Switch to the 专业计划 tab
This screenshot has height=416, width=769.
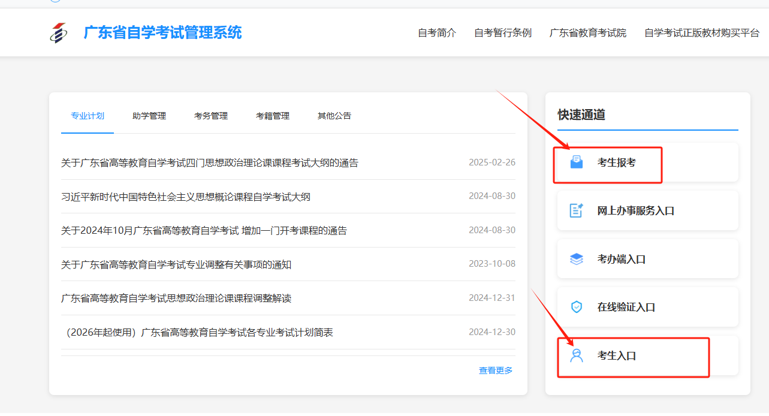87,116
